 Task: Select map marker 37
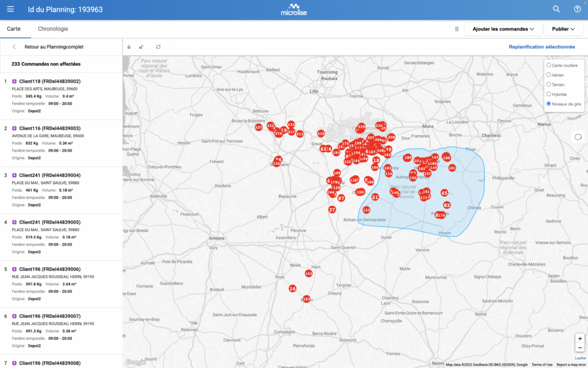click(x=332, y=209)
